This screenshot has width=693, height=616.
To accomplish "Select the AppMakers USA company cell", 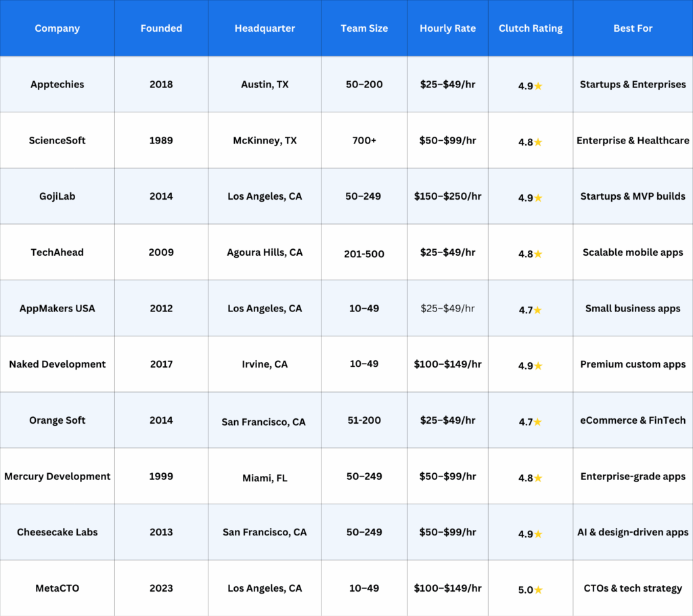I will [x=57, y=308].
